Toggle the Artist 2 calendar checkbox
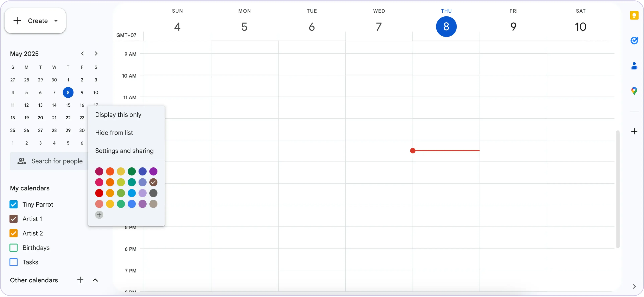 coord(13,233)
